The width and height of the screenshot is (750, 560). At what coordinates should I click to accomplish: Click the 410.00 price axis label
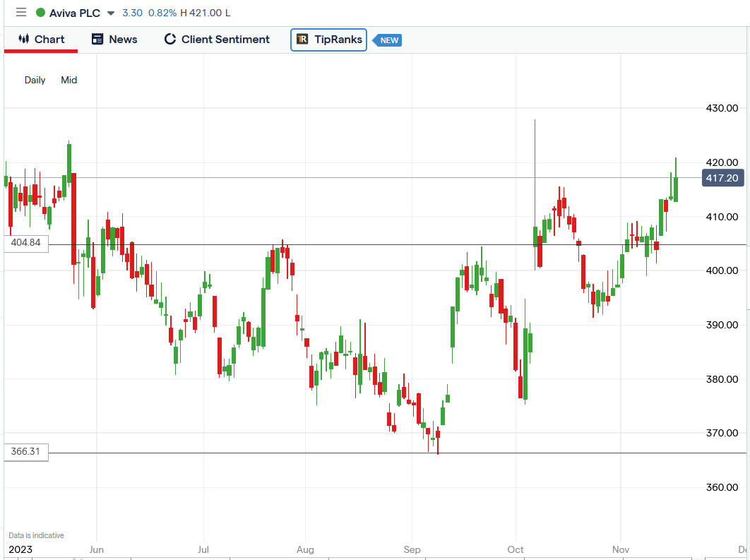[722, 217]
